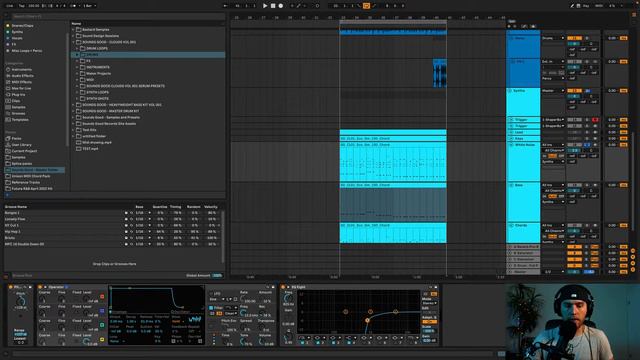This screenshot has height=360, width=640.
Task: Tap the Tap Tempo button
Action: coord(22,6)
